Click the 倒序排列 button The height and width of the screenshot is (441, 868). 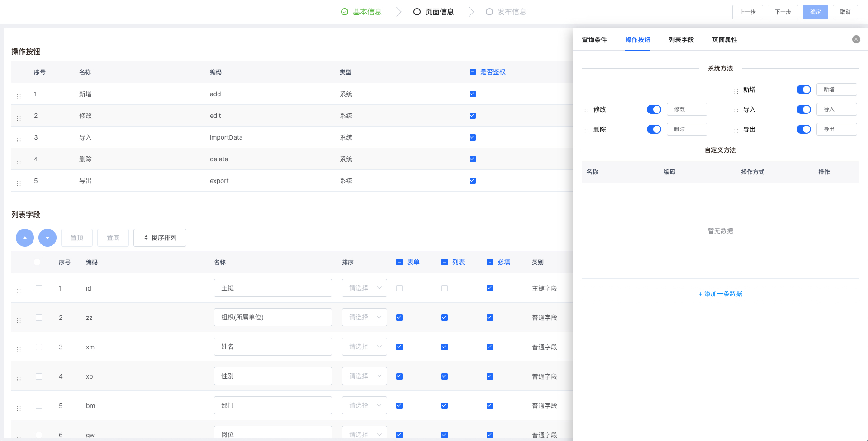160,238
